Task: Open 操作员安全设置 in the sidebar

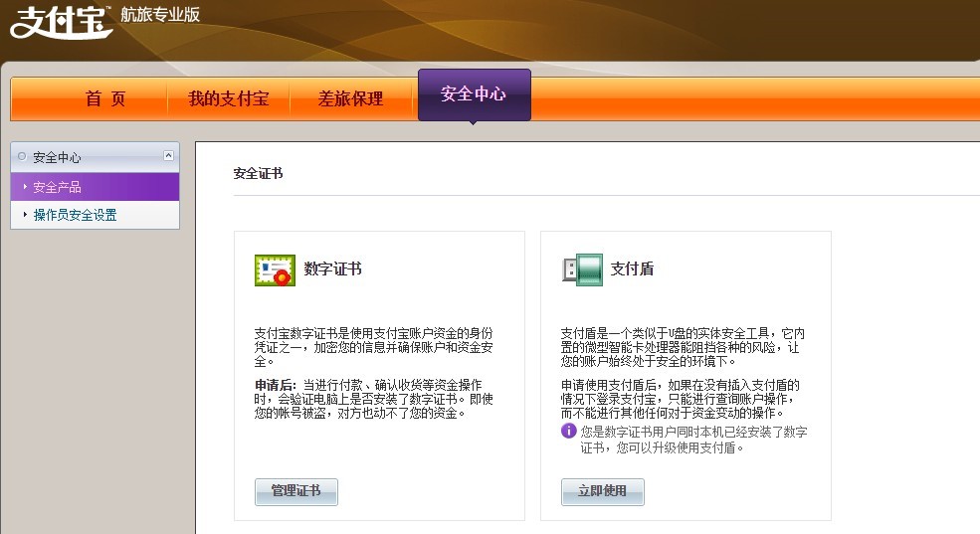Action: (x=75, y=214)
